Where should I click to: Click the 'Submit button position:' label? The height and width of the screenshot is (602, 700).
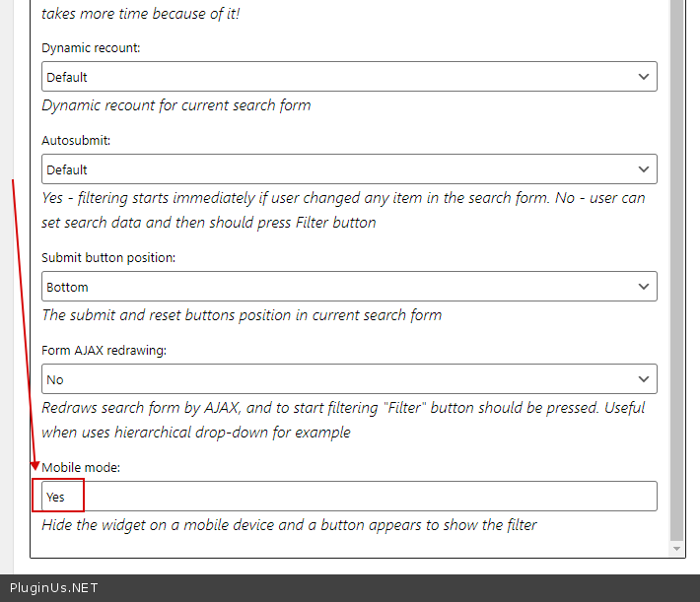(108, 257)
